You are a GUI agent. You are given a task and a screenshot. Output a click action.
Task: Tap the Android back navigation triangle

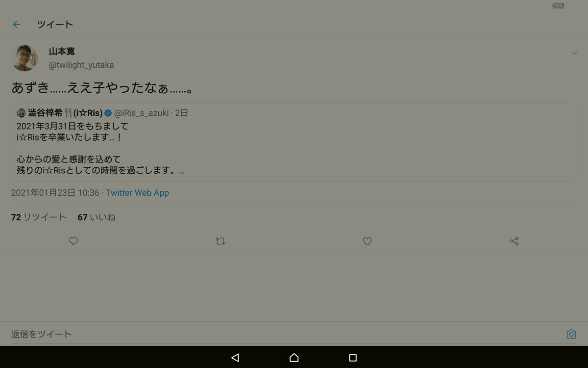235,357
